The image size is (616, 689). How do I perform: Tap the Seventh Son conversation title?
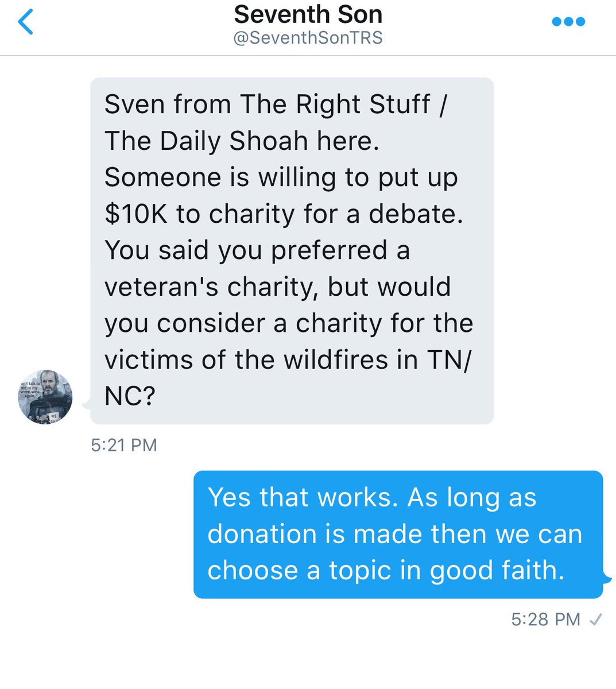(308, 14)
